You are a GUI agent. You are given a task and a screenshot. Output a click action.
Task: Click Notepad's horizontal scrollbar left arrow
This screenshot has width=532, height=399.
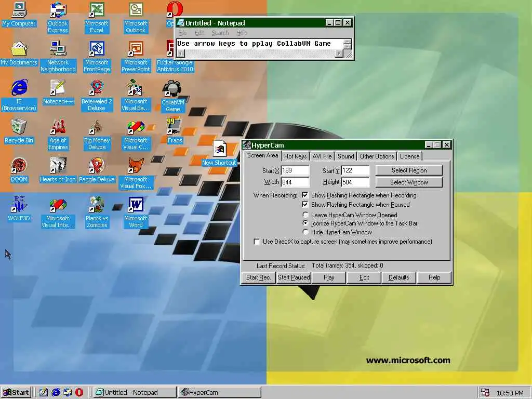click(x=181, y=54)
